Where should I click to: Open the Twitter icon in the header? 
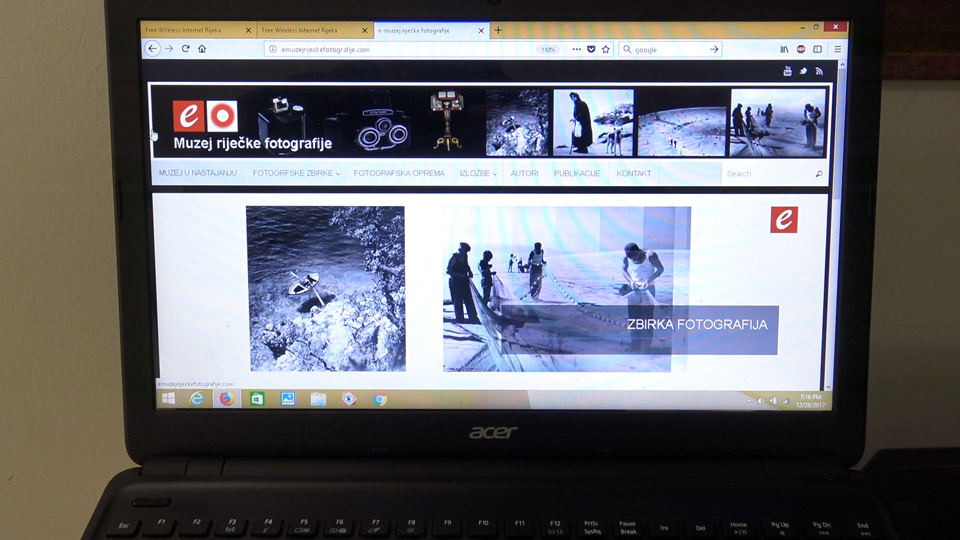(803, 71)
